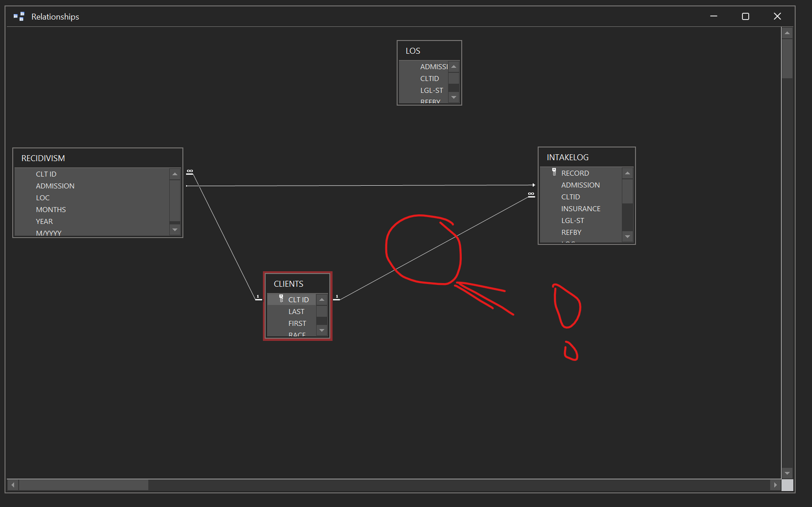This screenshot has height=507, width=812.
Task: Select the RECIDIVISM table title
Action: 43,158
